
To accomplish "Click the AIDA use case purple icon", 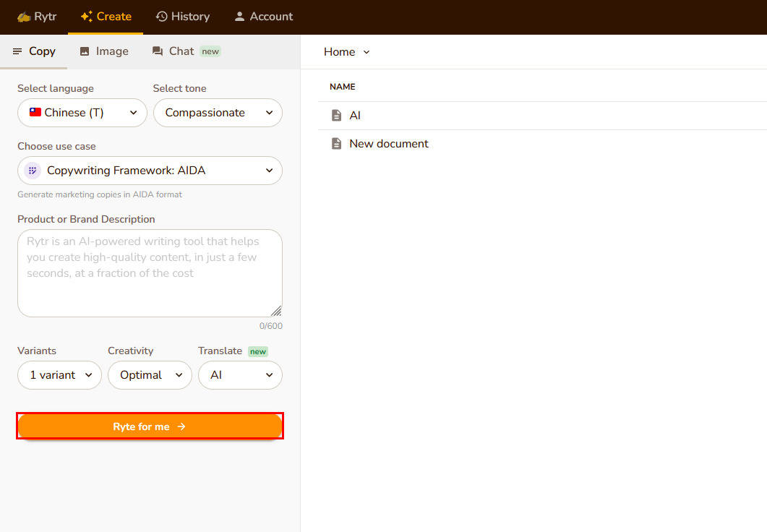I will click(32, 171).
